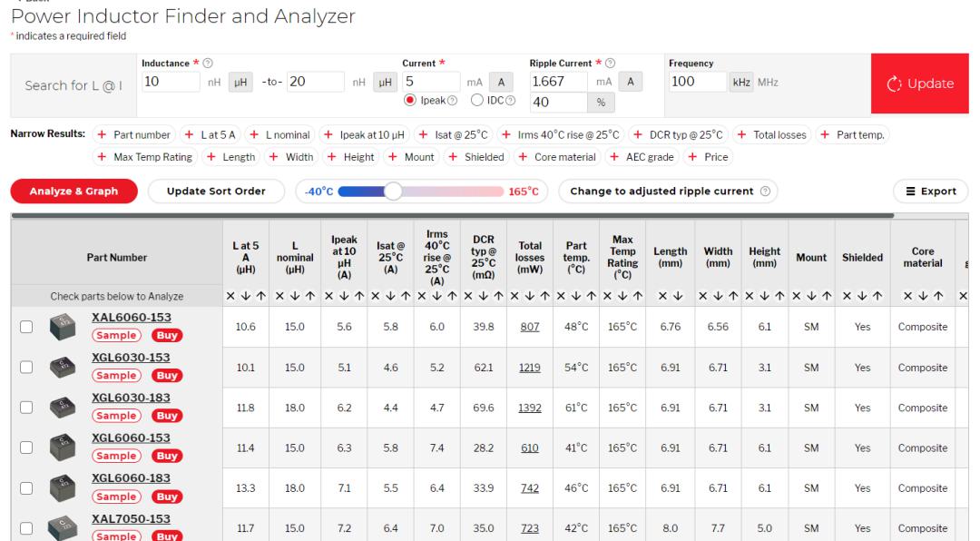The height and width of the screenshot is (541, 980).
Task: Tick the checkbox for XGL6060-153
Action: pos(24,447)
